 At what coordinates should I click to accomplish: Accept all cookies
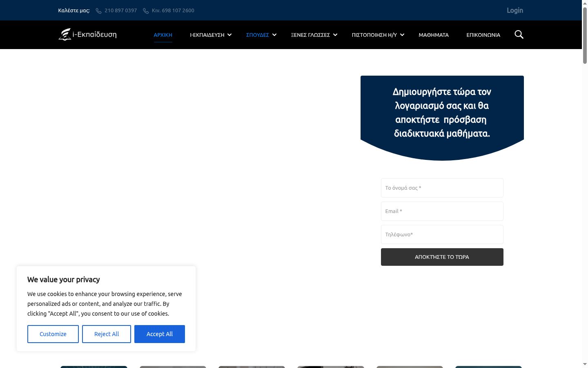[x=160, y=334]
